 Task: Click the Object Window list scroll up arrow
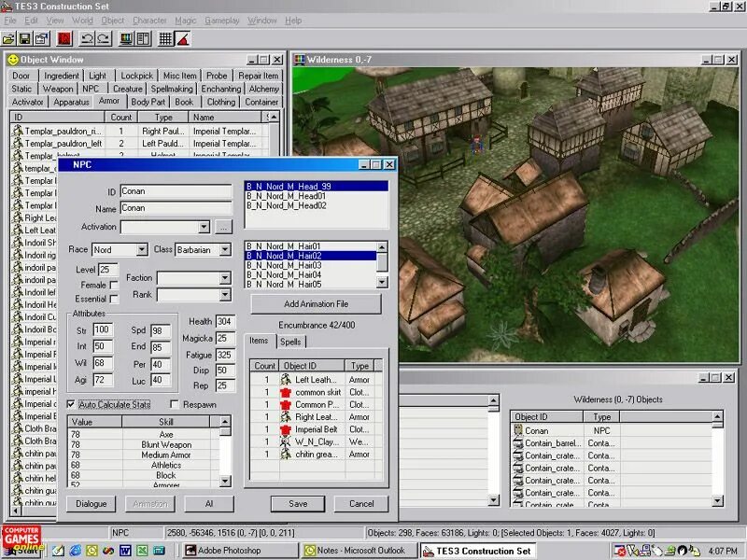274,118
